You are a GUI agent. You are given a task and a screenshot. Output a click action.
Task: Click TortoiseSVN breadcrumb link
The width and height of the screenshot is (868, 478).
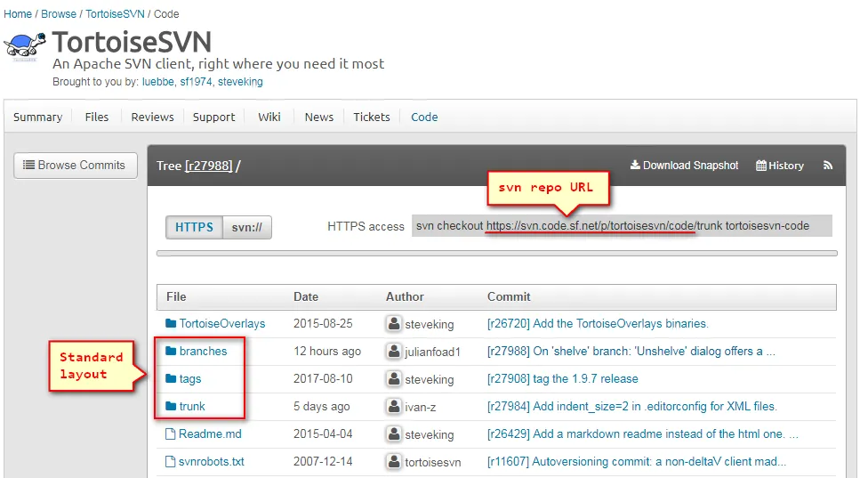click(x=115, y=14)
